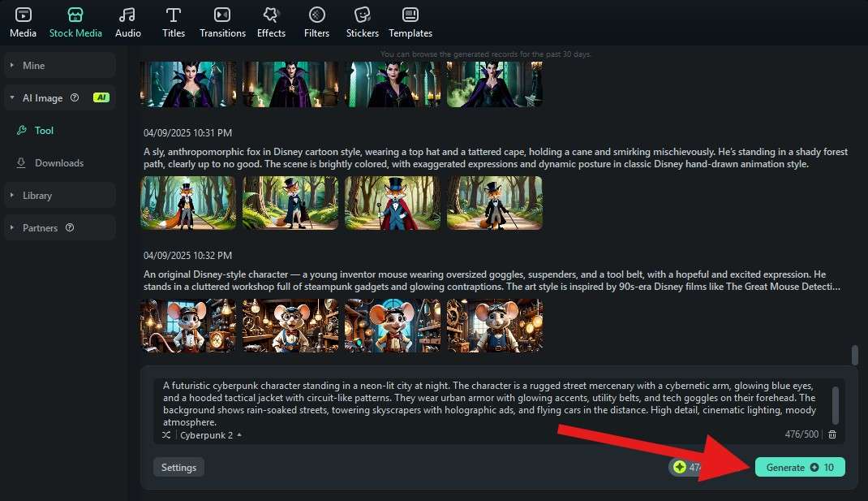Expand the Library section
Screen dimensions: 868x501
60,195
